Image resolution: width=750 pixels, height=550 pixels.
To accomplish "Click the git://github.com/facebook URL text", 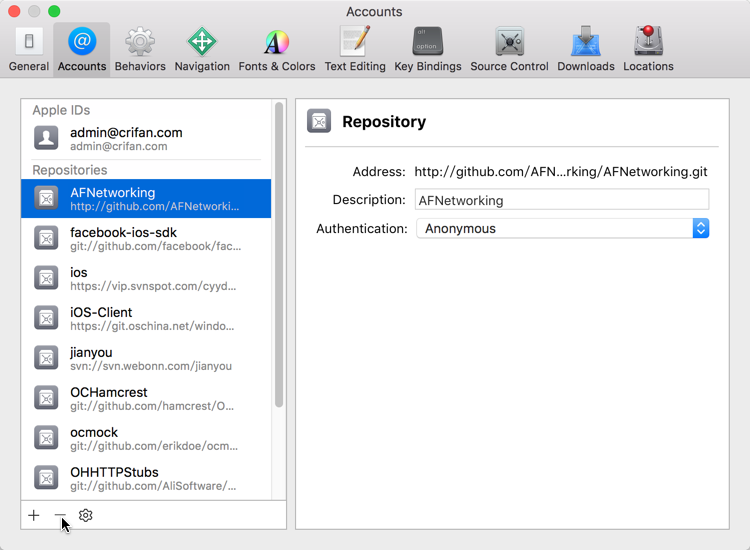I will click(155, 246).
